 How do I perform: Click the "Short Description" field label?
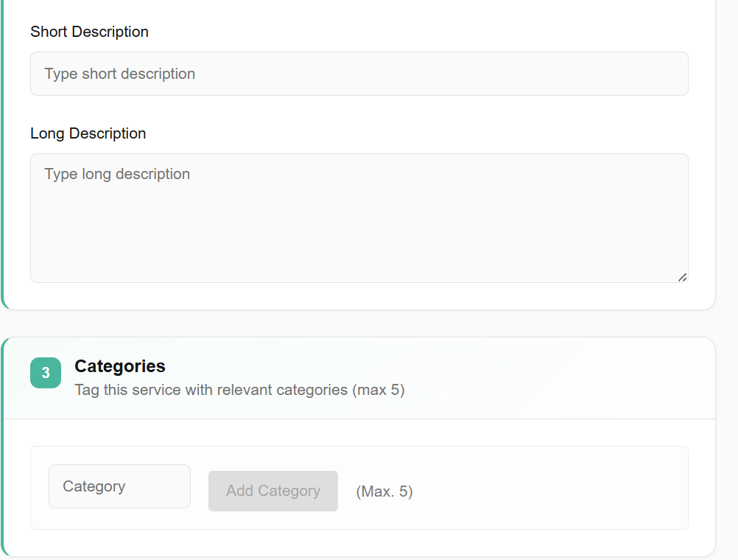89,32
